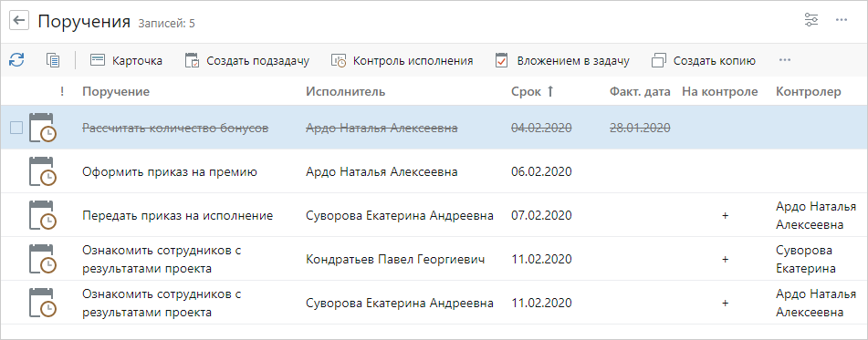Check the box on Рассчитать количество бонусов row
Image resolution: width=868 pixels, height=340 pixels.
[x=16, y=128]
